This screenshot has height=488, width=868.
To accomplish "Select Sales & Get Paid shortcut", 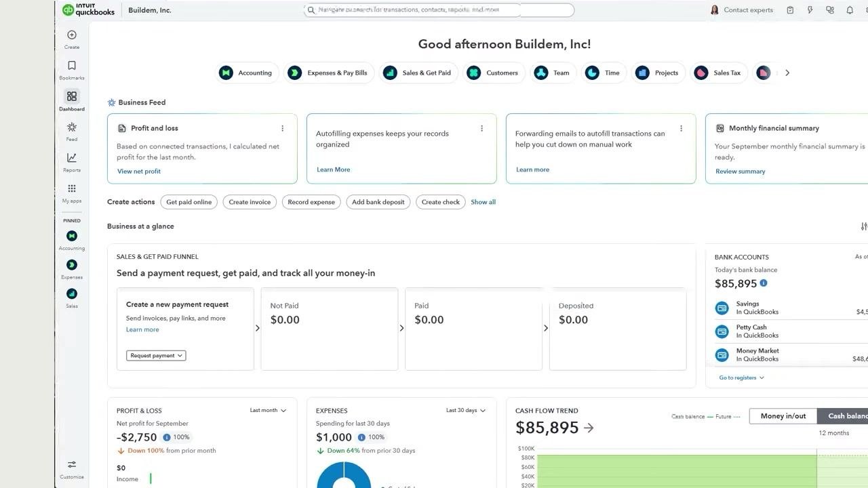I will 419,73.
